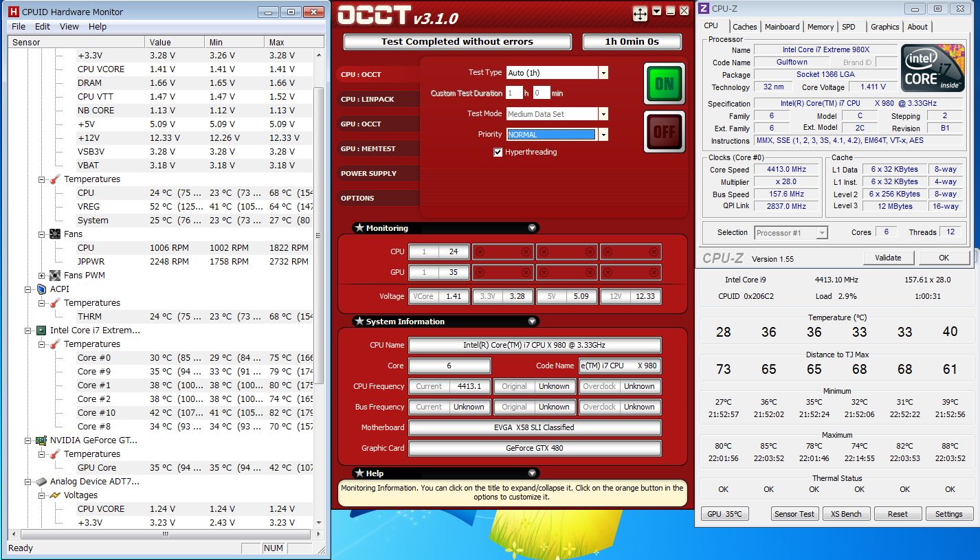Collapse the ACPI tree node

[28, 289]
